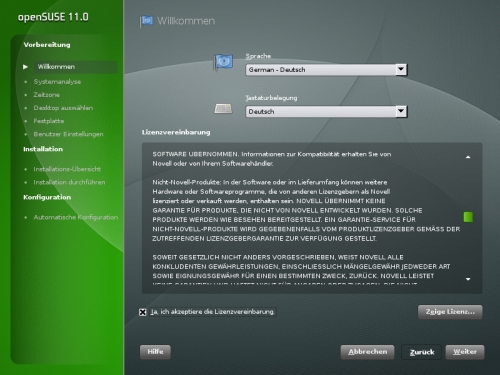Viewport: 500px width, 375px height.
Task: Click the Installation section heading
Action: click(x=43, y=149)
